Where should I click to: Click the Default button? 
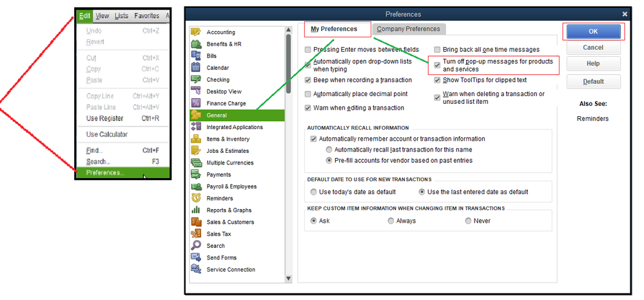coord(594,82)
